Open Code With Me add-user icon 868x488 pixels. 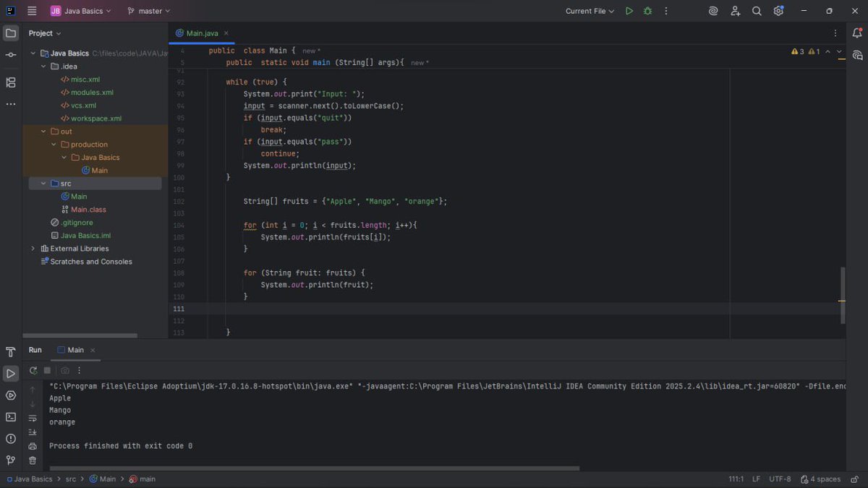tap(735, 11)
